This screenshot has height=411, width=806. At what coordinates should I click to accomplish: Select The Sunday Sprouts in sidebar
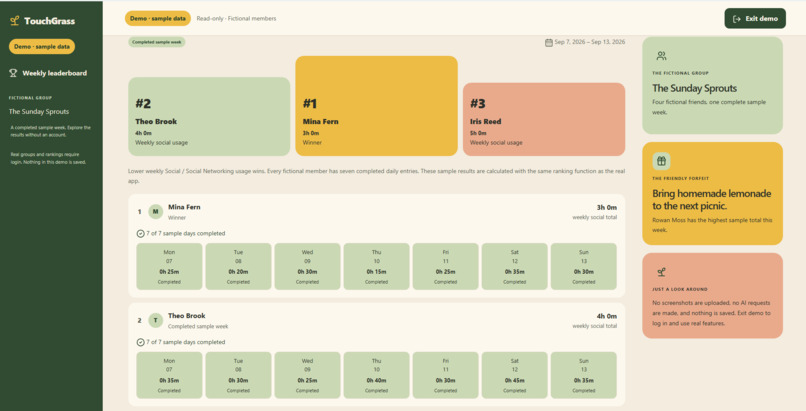pos(39,111)
